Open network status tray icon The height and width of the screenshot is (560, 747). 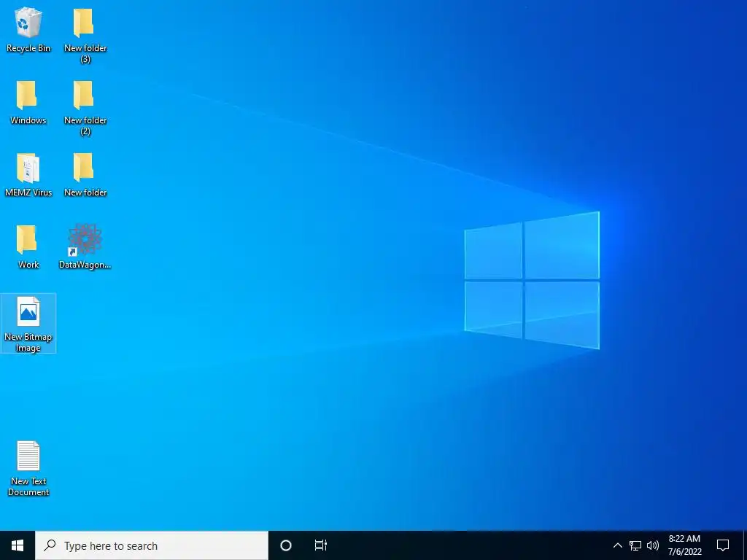point(635,545)
